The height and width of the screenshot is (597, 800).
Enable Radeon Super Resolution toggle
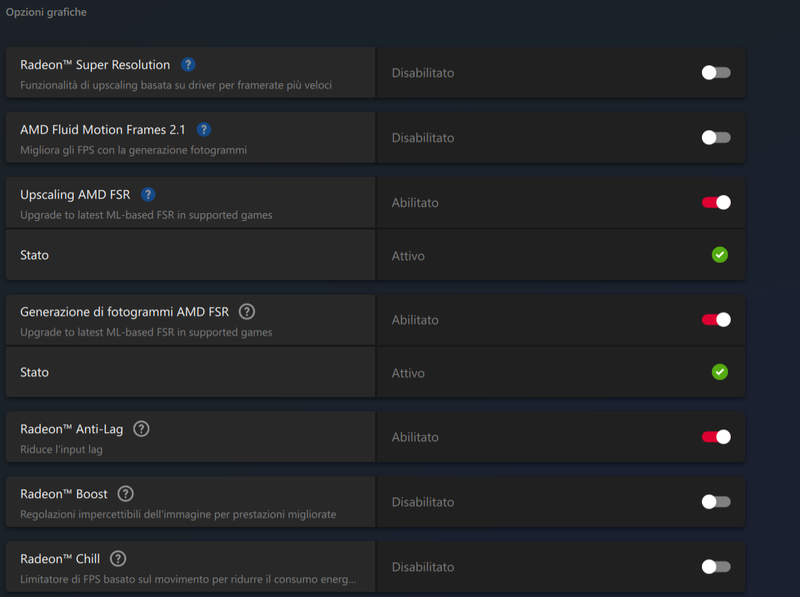click(716, 72)
